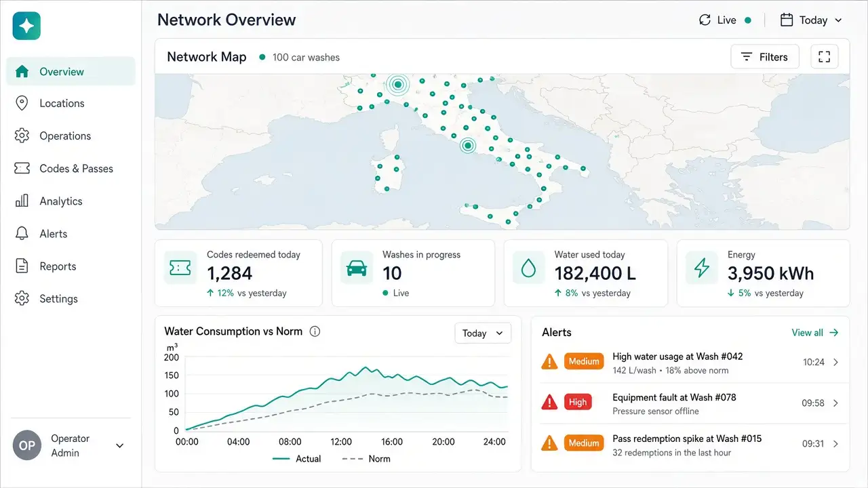Viewport: 868px width, 488px height.
Task: Open the Wash #042 high water usage alert
Action: 690,363
